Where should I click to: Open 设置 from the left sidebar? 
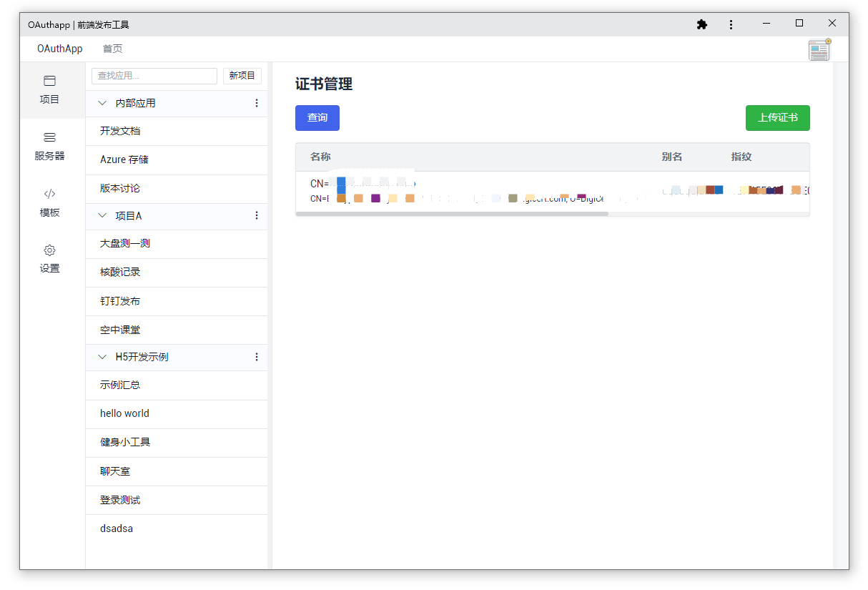[49, 258]
